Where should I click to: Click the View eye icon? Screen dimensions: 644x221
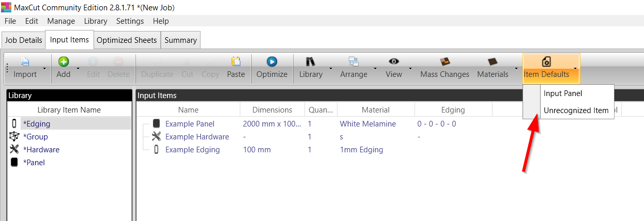tap(393, 62)
